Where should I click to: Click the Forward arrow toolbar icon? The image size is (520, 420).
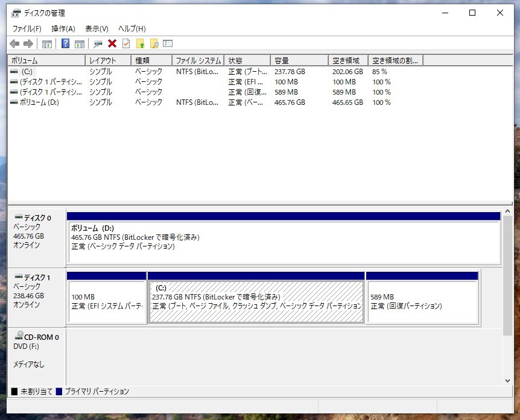coord(28,43)
